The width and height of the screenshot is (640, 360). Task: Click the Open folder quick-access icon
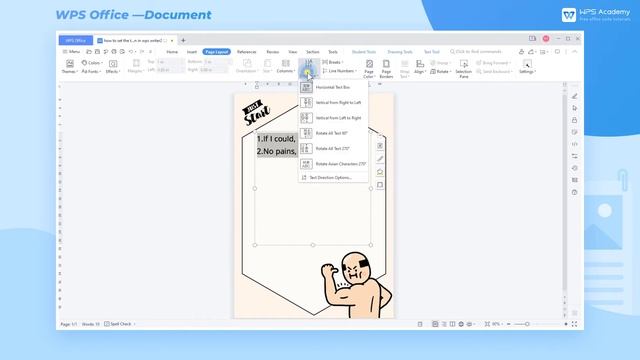(89, 52)
